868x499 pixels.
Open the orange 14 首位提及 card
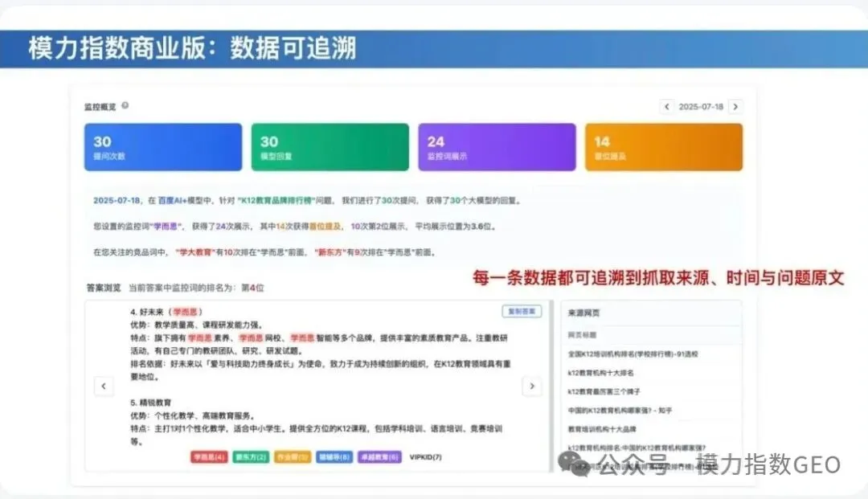pyautogui.click(x=664, y=147)
